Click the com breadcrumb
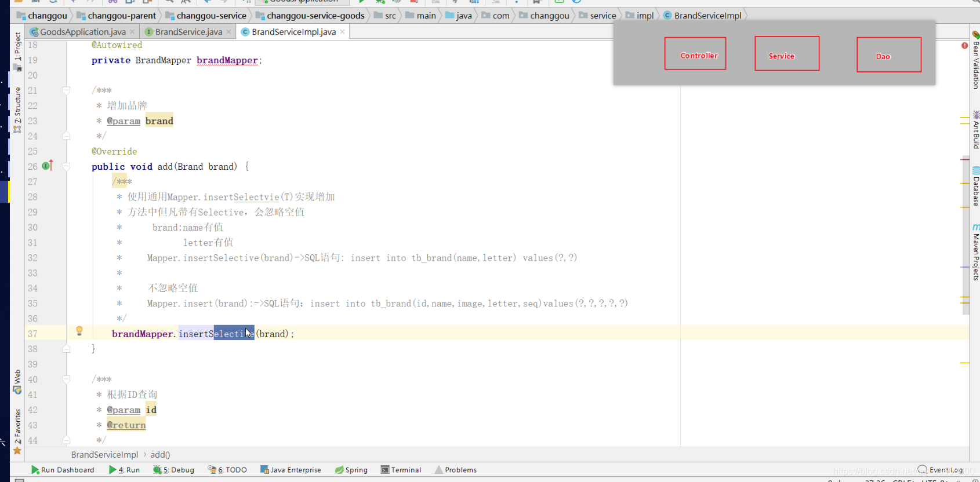This screenshot has width=980, height=482. pyautogui.click(x=495, y=16)
